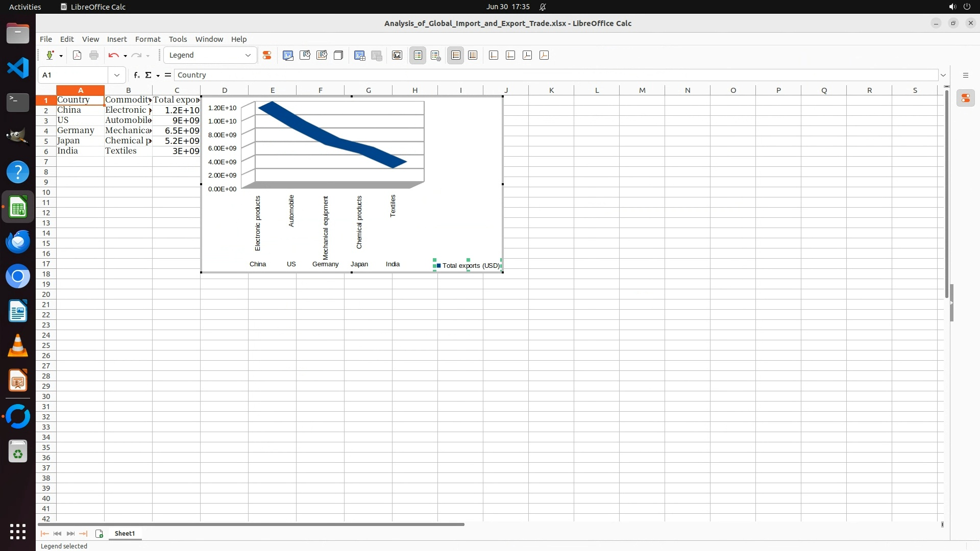This screenshot has width=980, height=551.
Task: Select the Sheet1 tab
Action: [125, 534]
